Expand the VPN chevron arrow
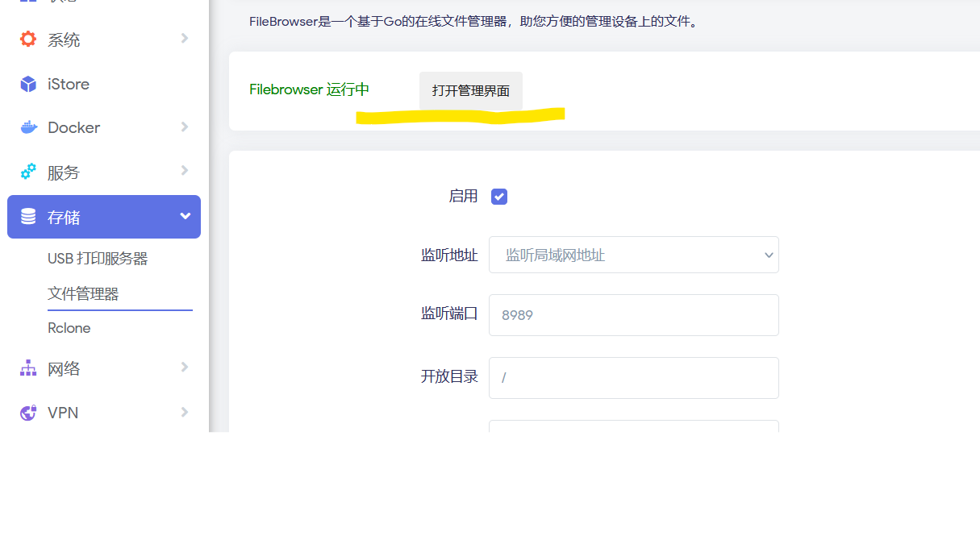This screenshot has width=980, height=544. (185, 412)
